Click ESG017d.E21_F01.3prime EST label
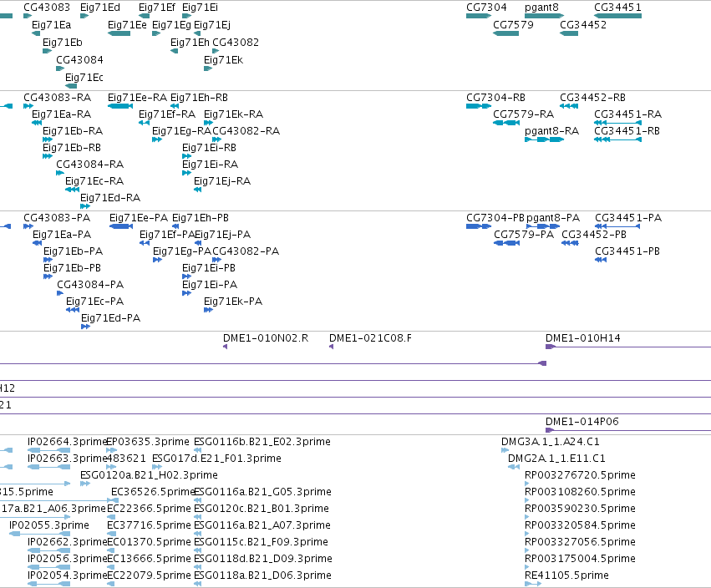This screenshot has height=588, width=711. 216,459
